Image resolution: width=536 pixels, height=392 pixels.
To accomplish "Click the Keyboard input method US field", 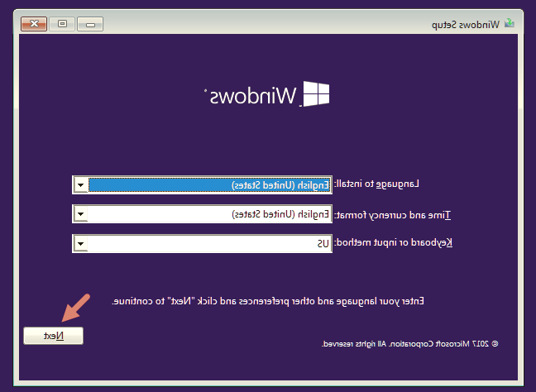I will (x=209, y=244).
